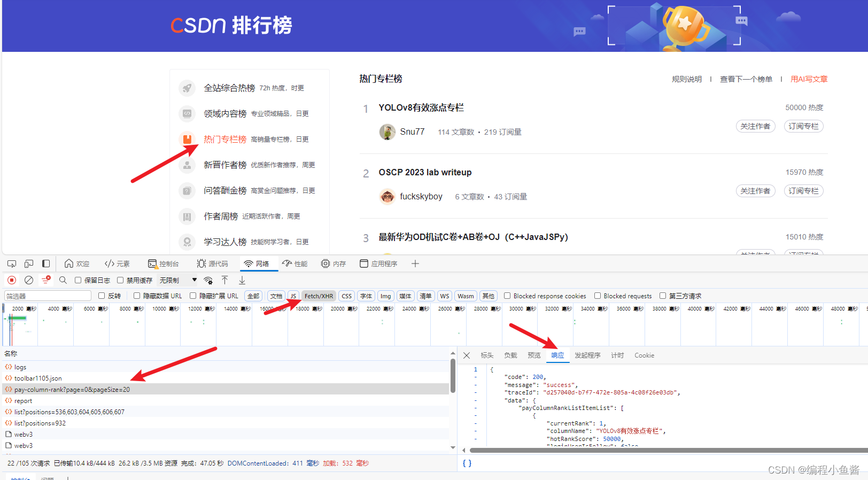This screenshot has width=868, height=480.
Task: Open network search magnifier icon
Action: pyautogui.click(x=63, y=280)
